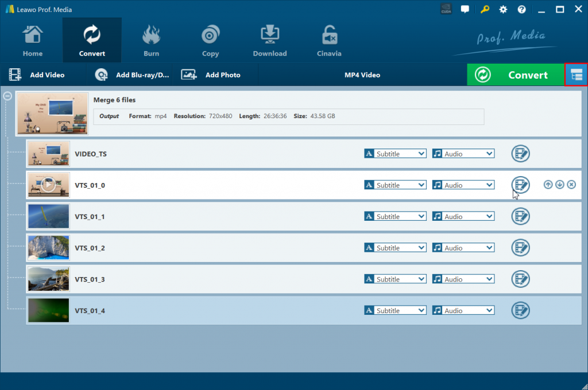
Task: Open Subtitle dropdown for VTS_01_1
Action: pos(395,217)
